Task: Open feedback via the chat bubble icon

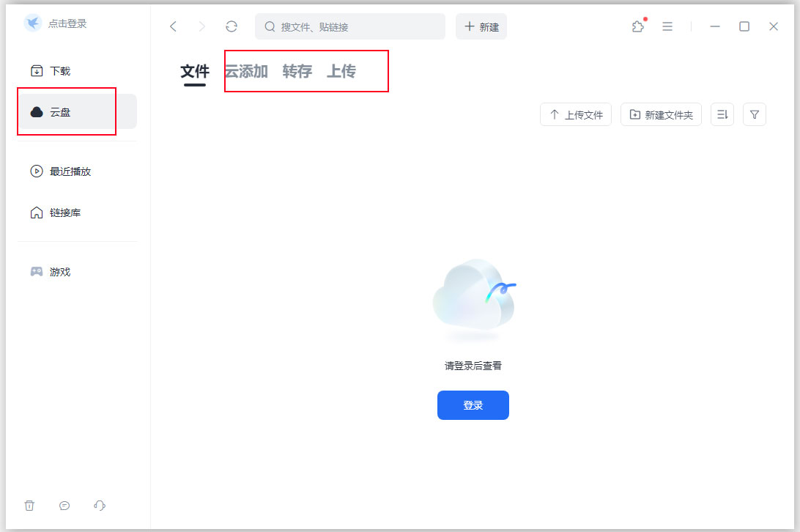Action: point(64,506)
